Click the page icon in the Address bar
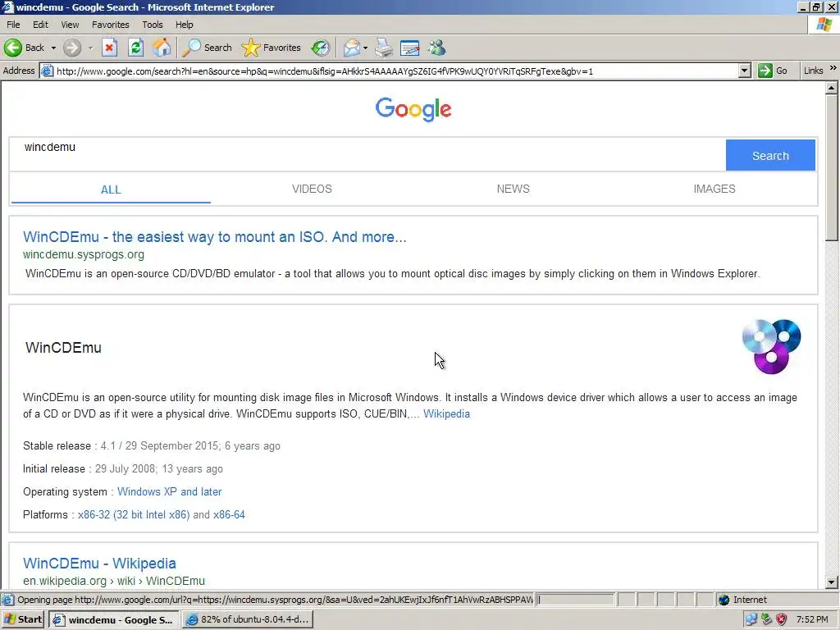This screenshot has height=630, width=840. coord(47,71)
